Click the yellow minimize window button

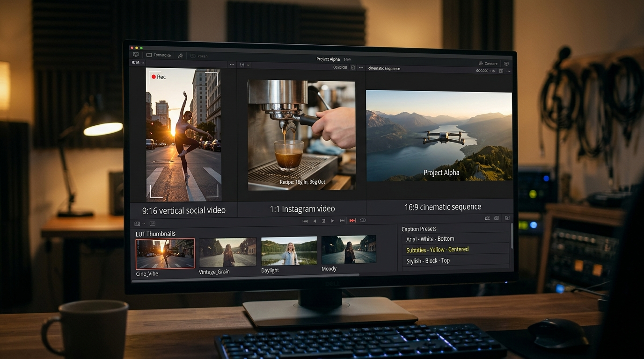pyautogui.click(x=137, y=48)
